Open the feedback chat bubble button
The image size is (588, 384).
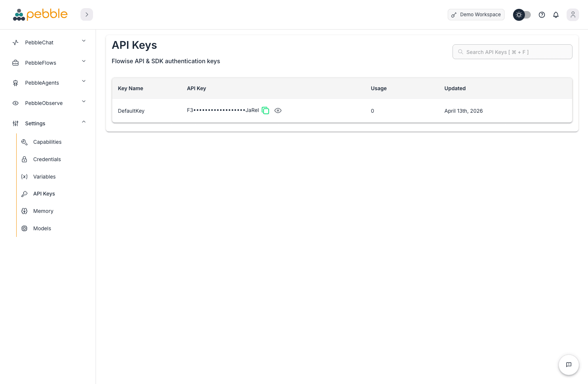(x=568, y=364)
